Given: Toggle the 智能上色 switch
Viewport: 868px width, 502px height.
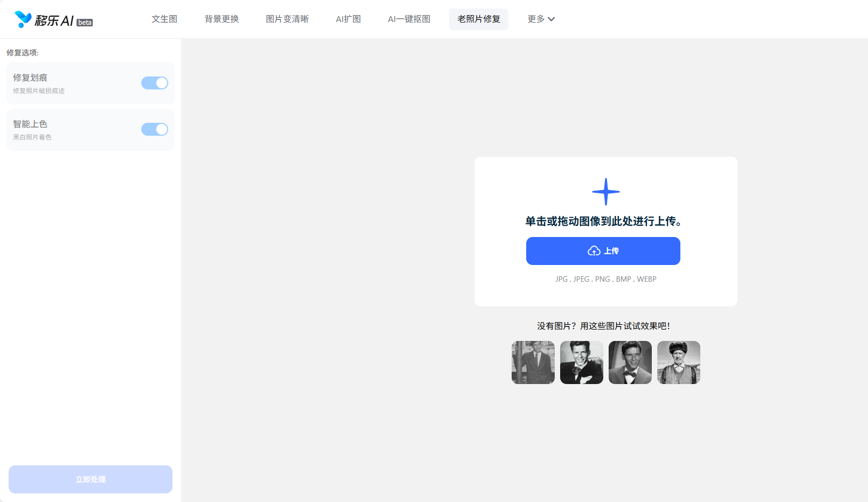Looking at the screenshot, I should (155, 129).
